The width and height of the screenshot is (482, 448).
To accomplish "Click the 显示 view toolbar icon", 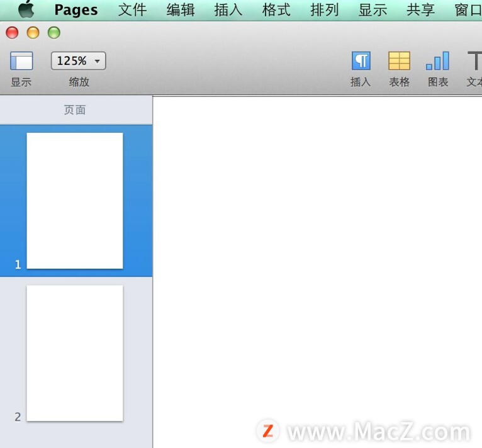I will point(21,60).
